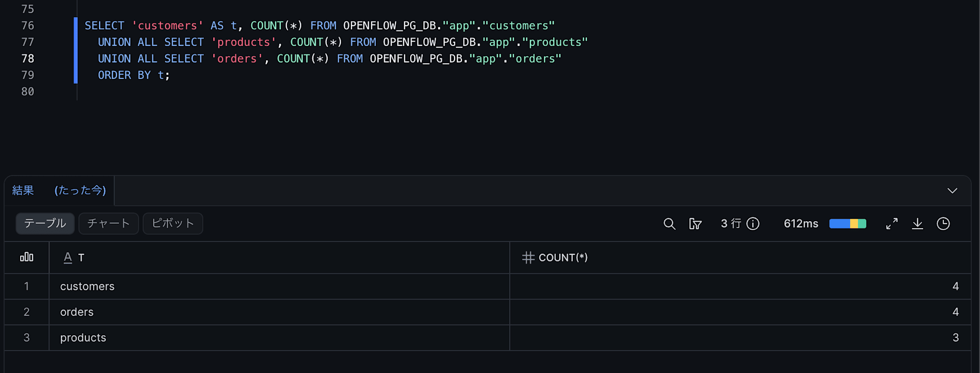Image resolution: width=980 pixels, height=373 pixels.
Task: Click editor line number 76
Action: [28, 25]
